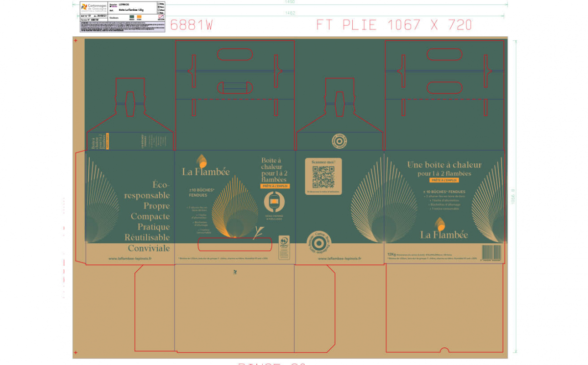Click the PEFC certification logo
The width and height of the screenshot is (588, 365).
point(283,247)
